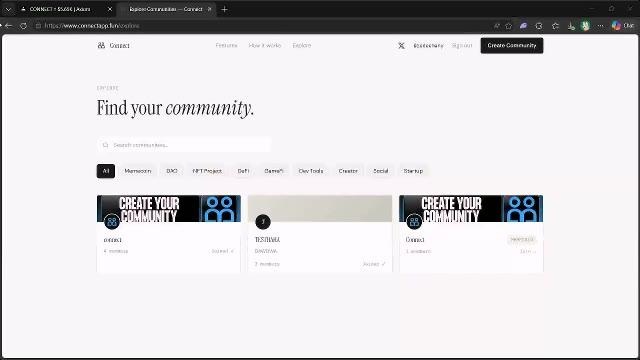Click the Sign out link

462,46
